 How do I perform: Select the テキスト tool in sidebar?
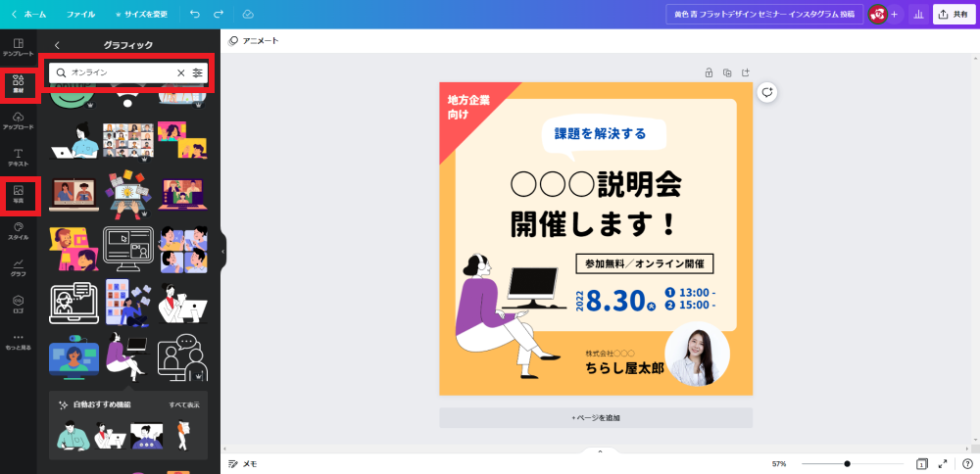[x=18, y=158]
